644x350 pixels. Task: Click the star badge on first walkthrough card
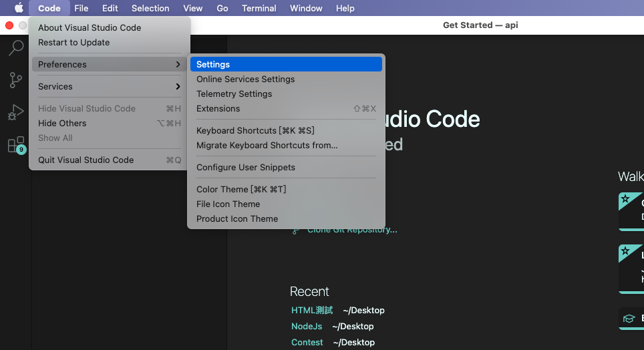625,199
